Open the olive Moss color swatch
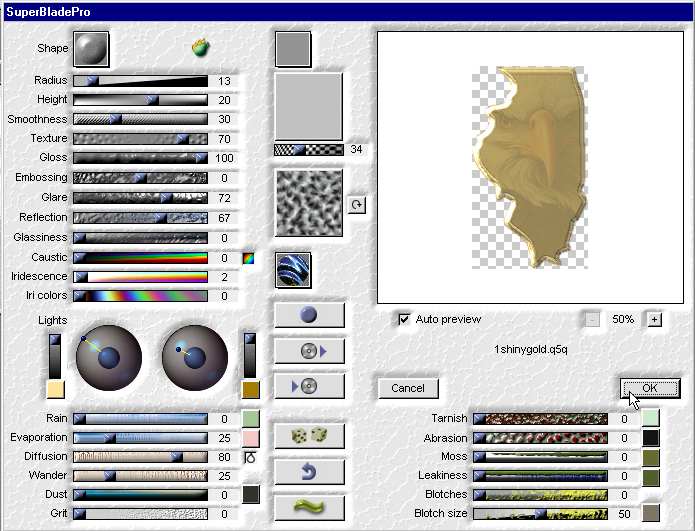695x531 pixels. click(651, 458)
